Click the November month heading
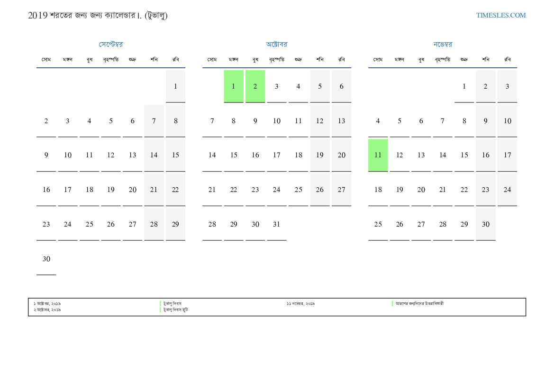Screen dimensions: 554x392 (442, 44)
